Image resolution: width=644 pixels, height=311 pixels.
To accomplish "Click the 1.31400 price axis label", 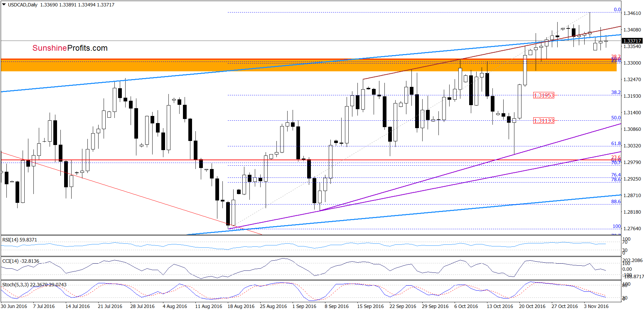I will tap(632, 113).
